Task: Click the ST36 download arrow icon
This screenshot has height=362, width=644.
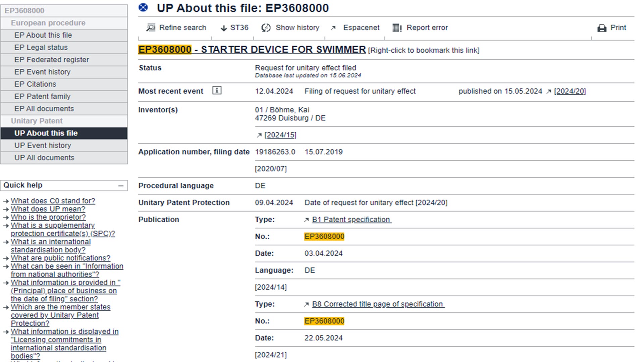Action: pos(224,28)
